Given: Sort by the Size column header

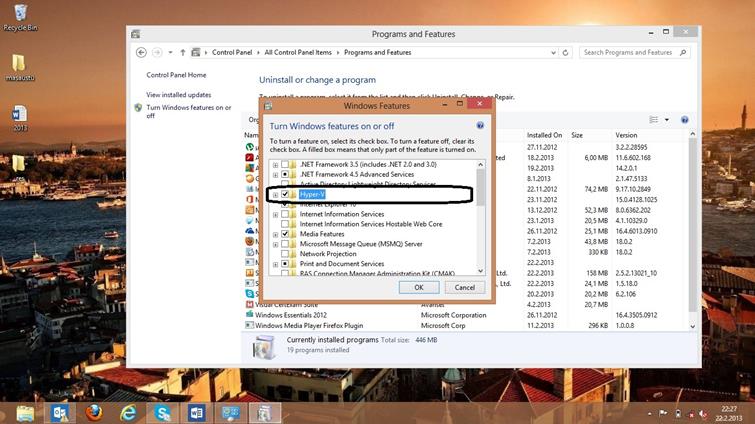Looking at the screenshot, I should (x=577, y=135).
